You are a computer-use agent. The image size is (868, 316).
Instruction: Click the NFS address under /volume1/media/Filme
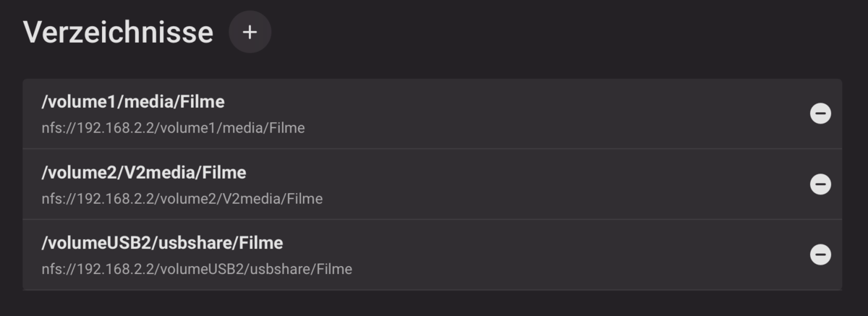173,128
